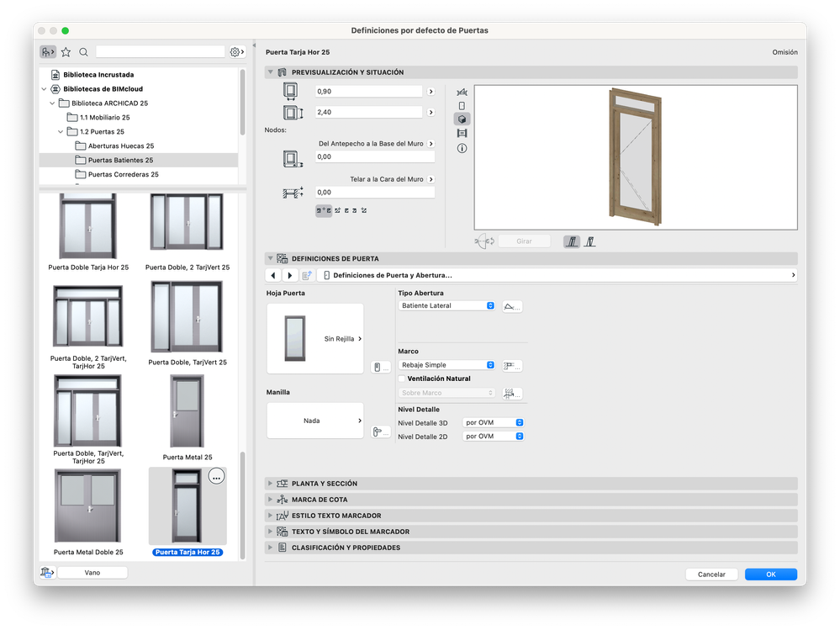
Task: Click the opening angle icon near Batiente Lateral
Action: coord(511,306)
